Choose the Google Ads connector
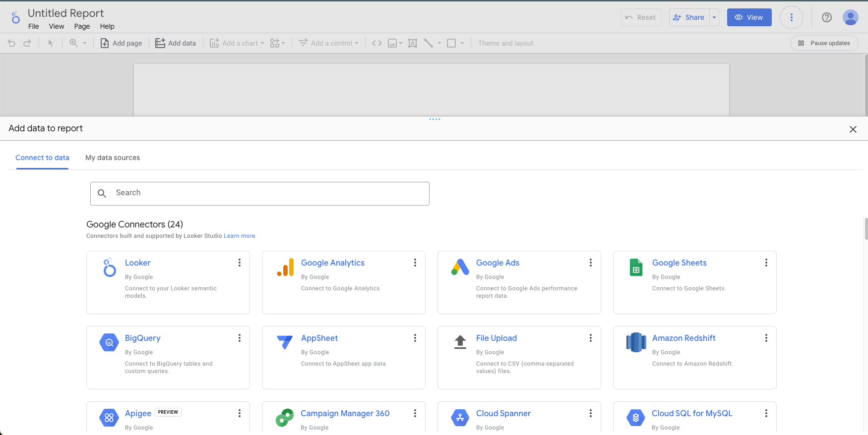868x435 pixels. point(519,282)
